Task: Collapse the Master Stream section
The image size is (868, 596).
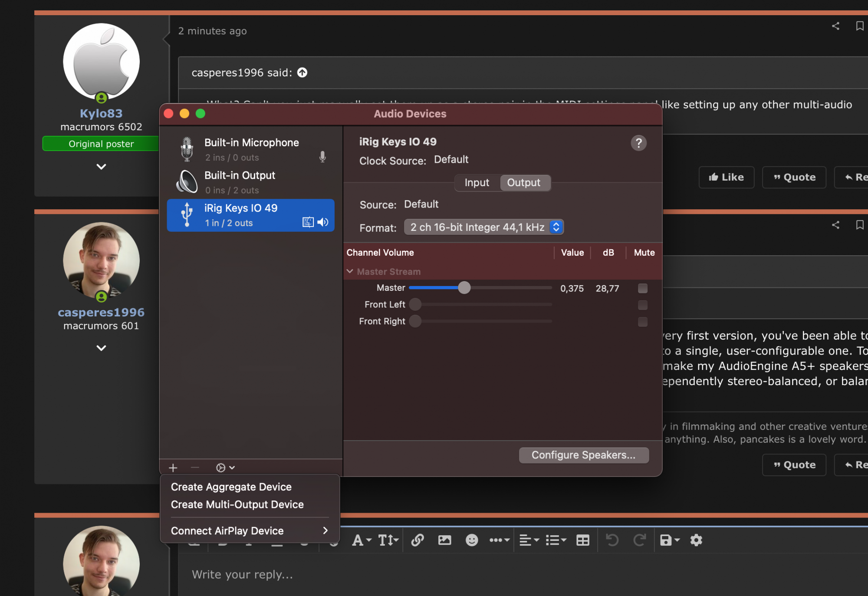Action: (x=350, y=271)
